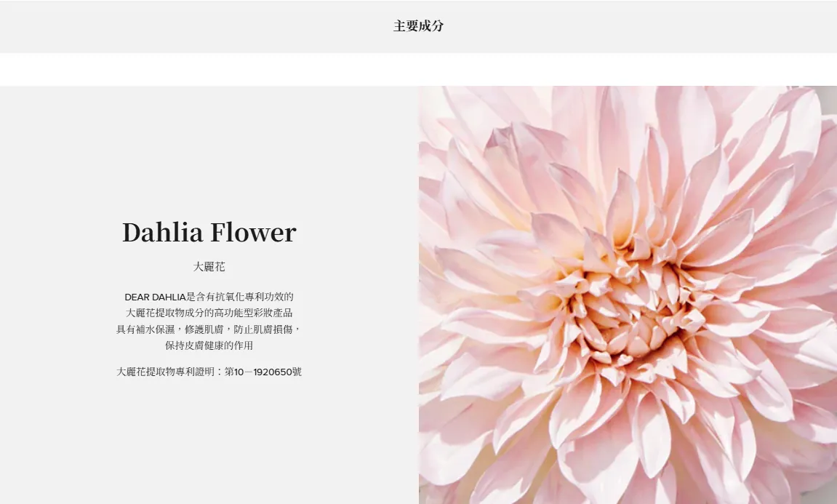837x504 pixels.
Task: Click the DEAR DAHLIA brand name text
Action: (155, 297)
